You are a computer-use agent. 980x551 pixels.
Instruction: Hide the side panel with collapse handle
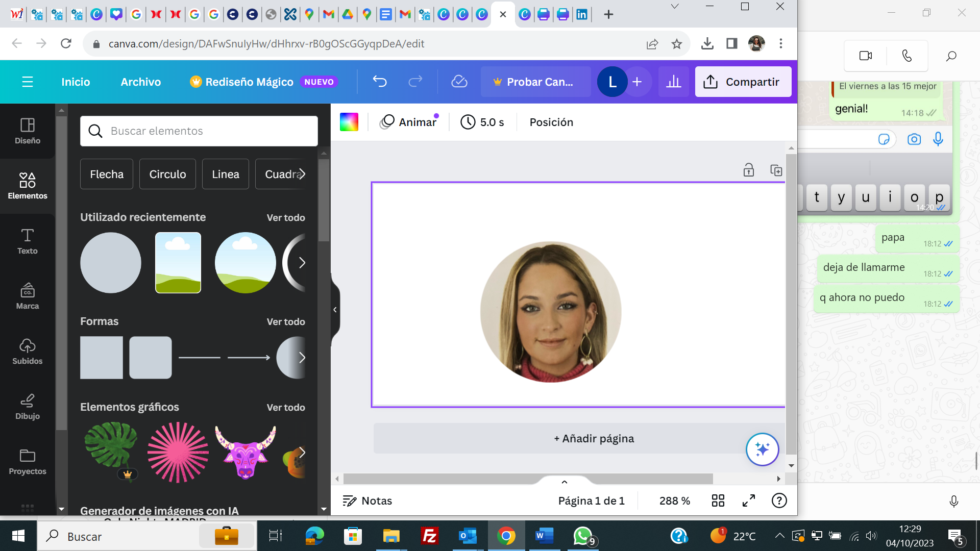click(335, 310)
